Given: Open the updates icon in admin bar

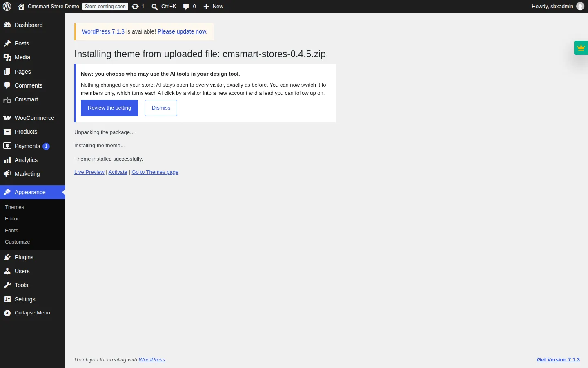Looking at the screenshot, I should (x=135, y=7).
